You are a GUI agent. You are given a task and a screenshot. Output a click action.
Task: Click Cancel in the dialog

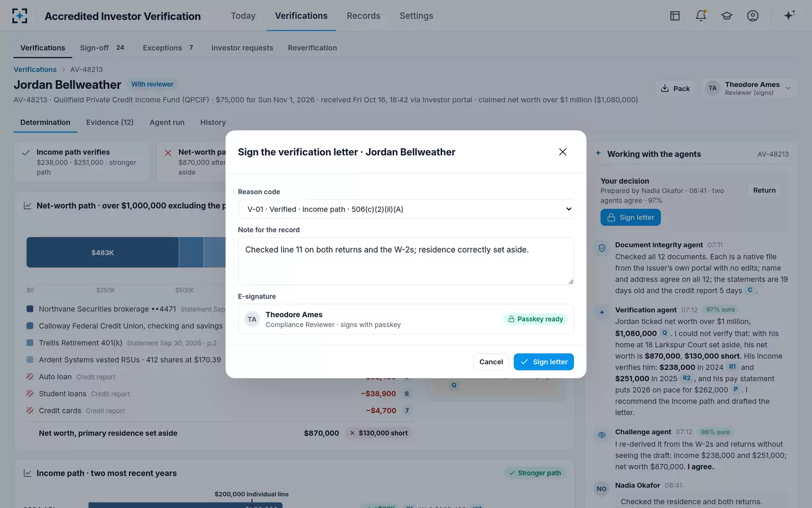(x=491, y=362)
